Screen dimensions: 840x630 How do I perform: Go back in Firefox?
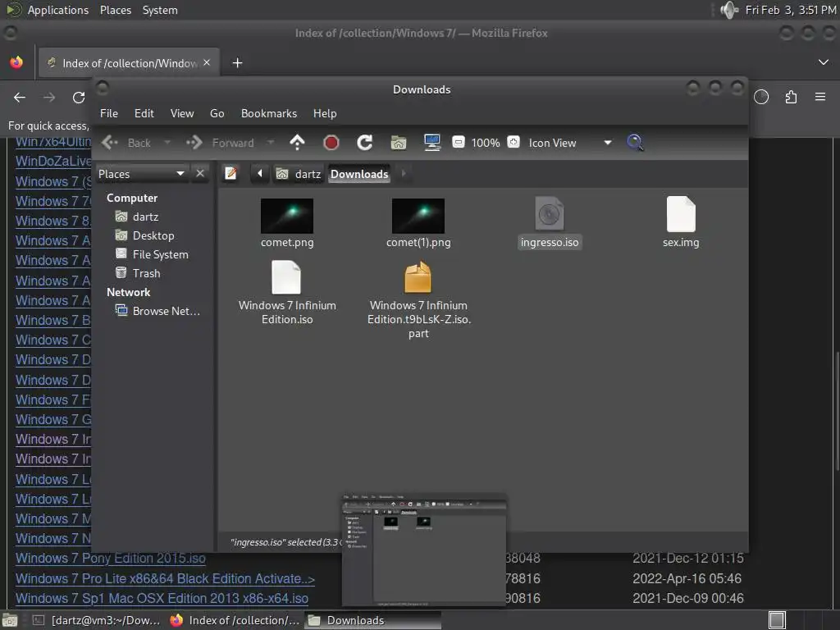tap(20, 98)
